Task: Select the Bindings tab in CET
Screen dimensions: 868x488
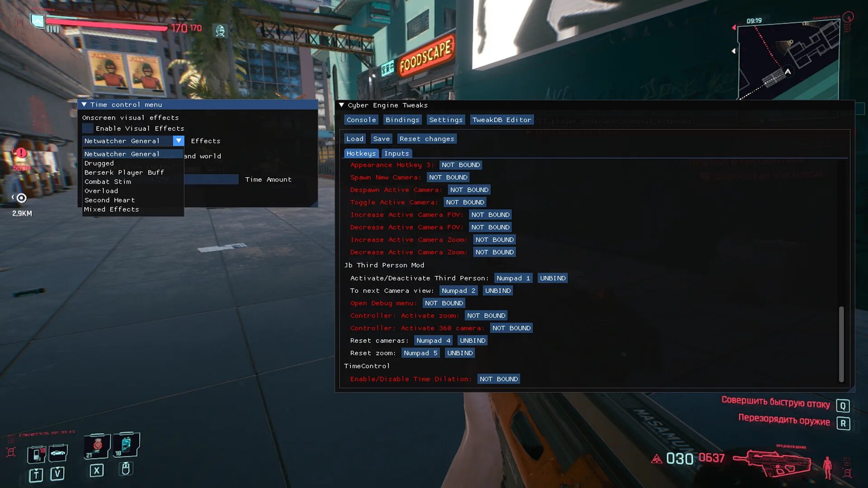Action: tap(402, 119)
